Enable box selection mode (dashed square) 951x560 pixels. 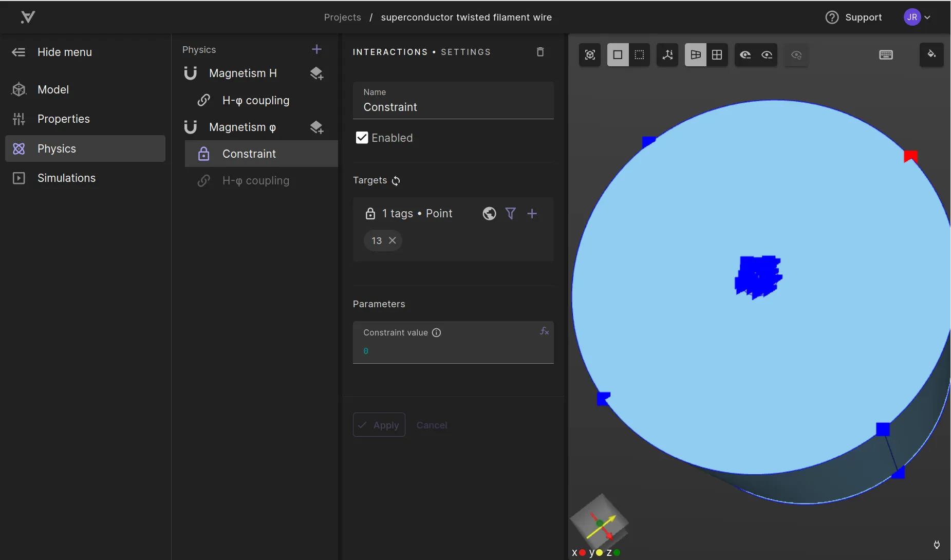click(639, 55)
